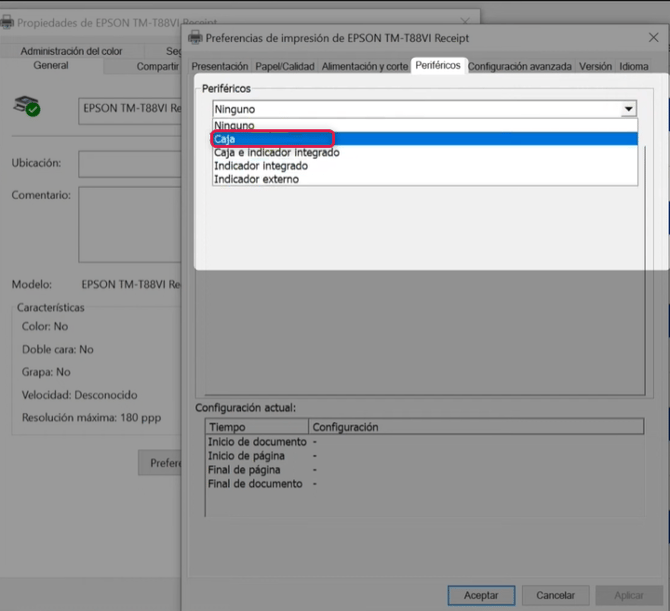The image size is (670, 611).
Task: Select the Inicio de página row
Action: (x=425, y=456)
